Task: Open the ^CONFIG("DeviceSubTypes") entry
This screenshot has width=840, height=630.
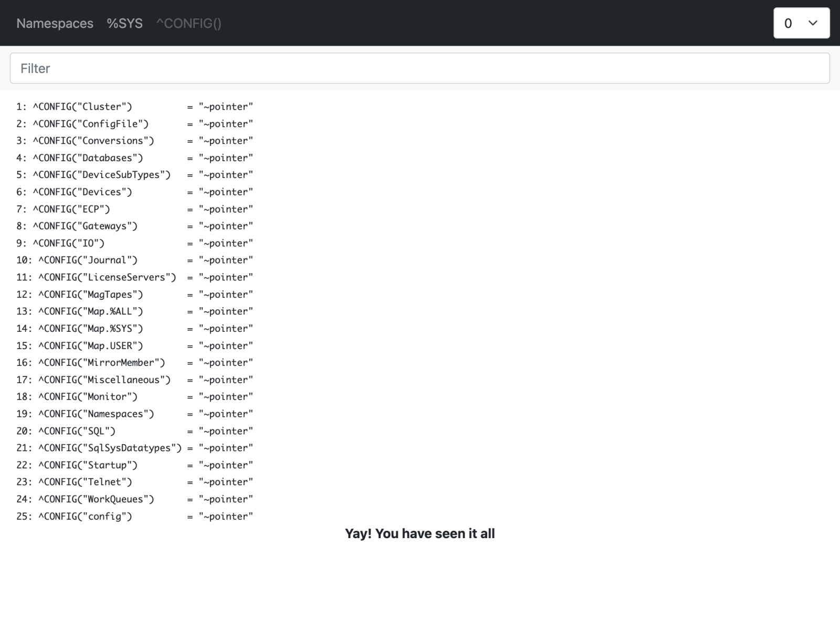Action: tap(102, 175)
